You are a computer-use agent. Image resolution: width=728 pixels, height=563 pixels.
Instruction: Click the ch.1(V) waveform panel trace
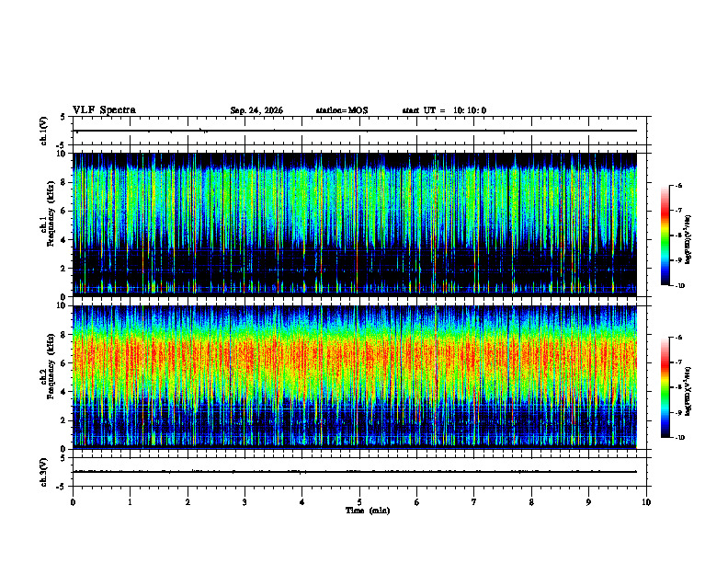tap(355, 131)
